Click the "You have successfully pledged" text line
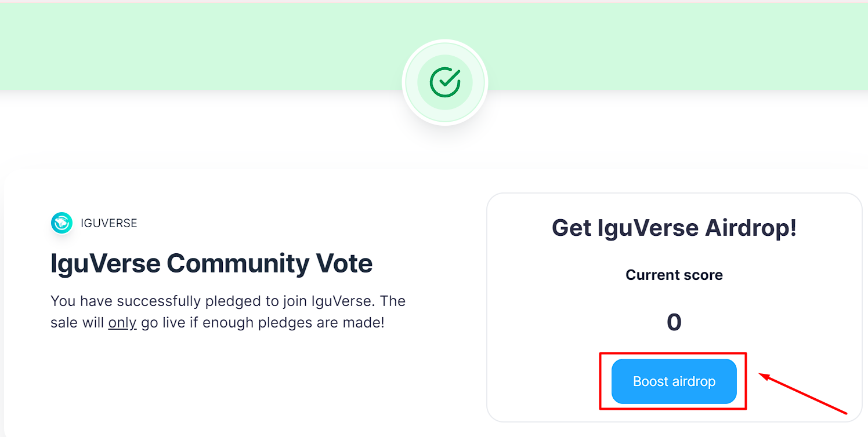 227,301
